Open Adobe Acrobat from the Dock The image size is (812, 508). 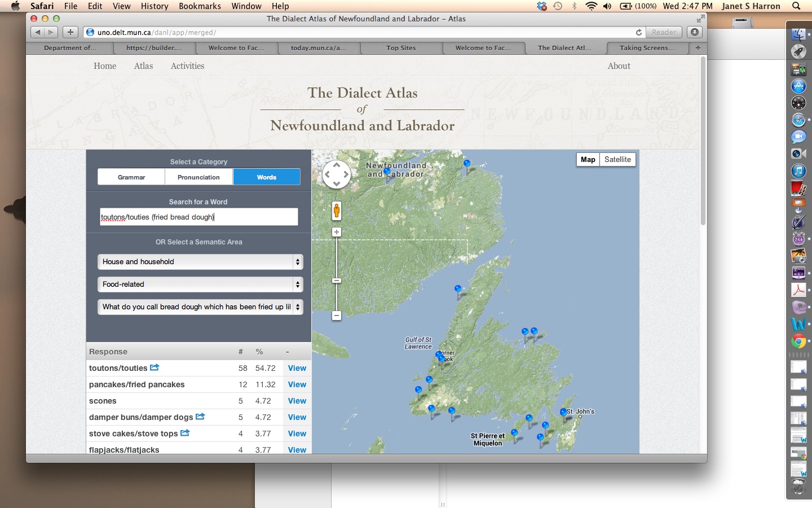click(x=798, y=290)
